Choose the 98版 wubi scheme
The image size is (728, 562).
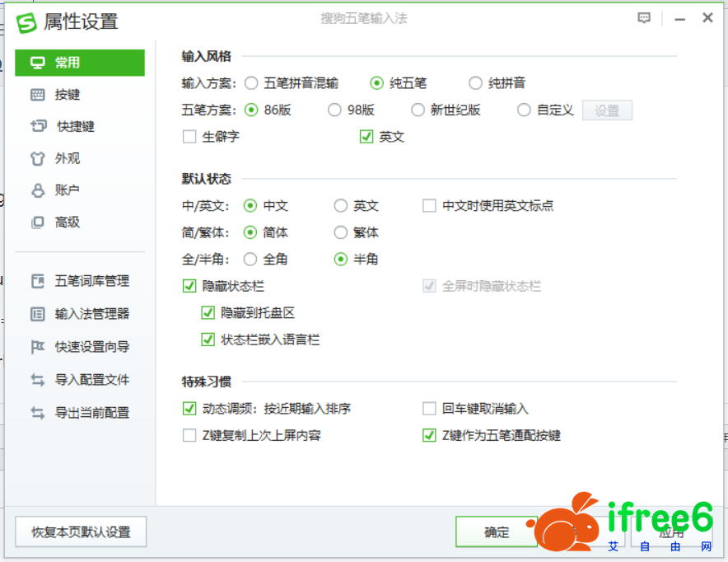coord(334,110)
